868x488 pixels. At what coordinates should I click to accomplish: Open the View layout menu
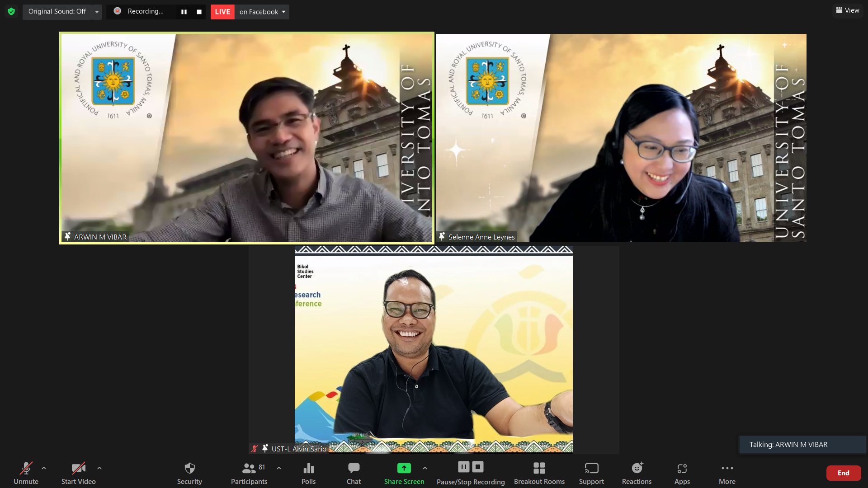click(848, 10)
